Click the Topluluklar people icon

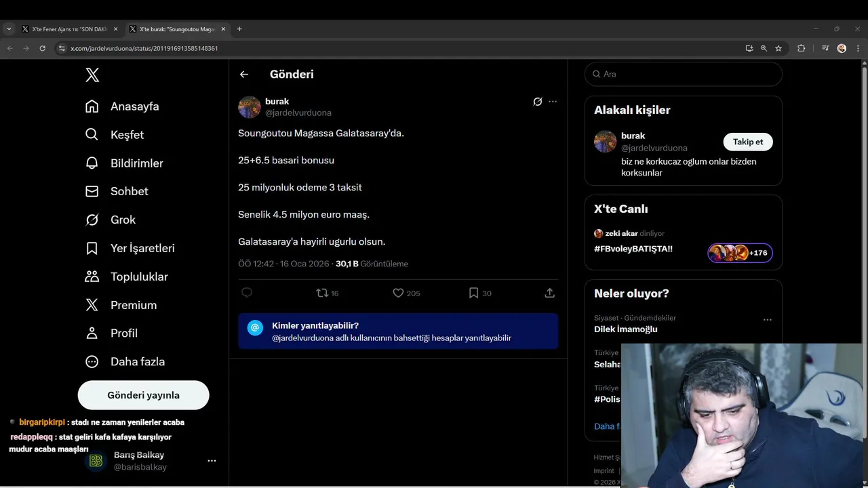pos(92,277)
